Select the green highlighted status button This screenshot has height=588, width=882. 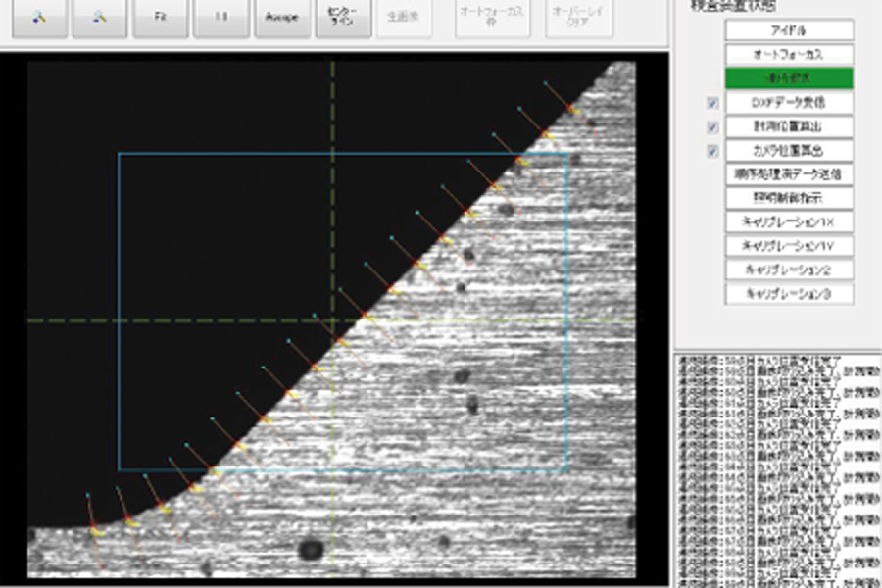point(789,78)
